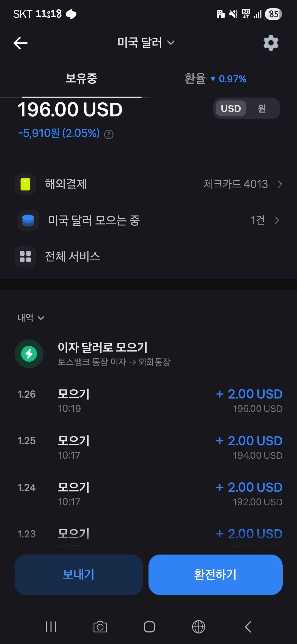Viewport: 297px width, 644px height.
Task: Switch balance display to 원
Action: 262,108
